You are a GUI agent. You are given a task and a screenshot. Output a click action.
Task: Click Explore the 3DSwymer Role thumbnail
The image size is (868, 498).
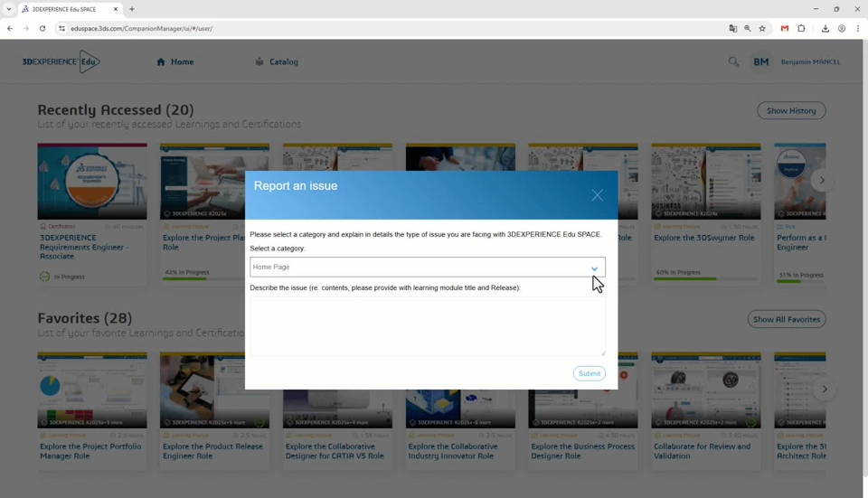[x=706, y=182]
